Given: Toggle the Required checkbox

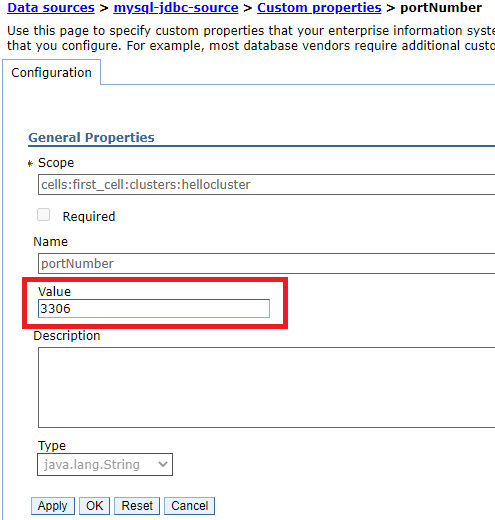Looking at the screenshot, I should tap(44, 215).
